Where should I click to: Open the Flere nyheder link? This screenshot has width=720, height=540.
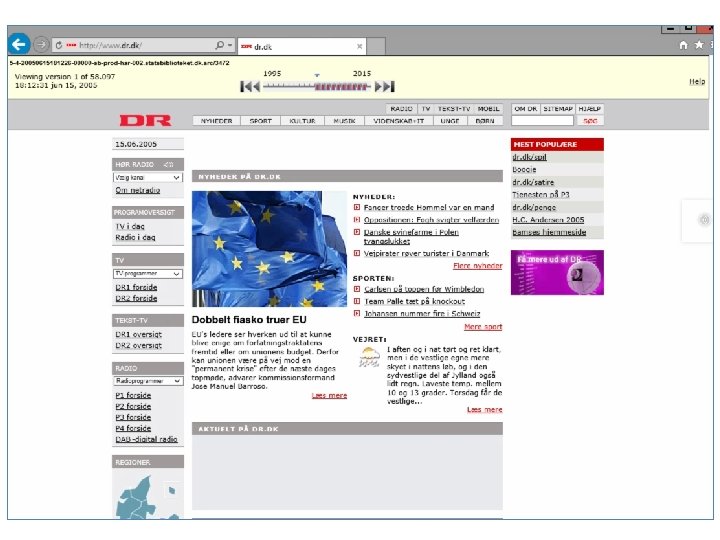click(x=478, y=266)
